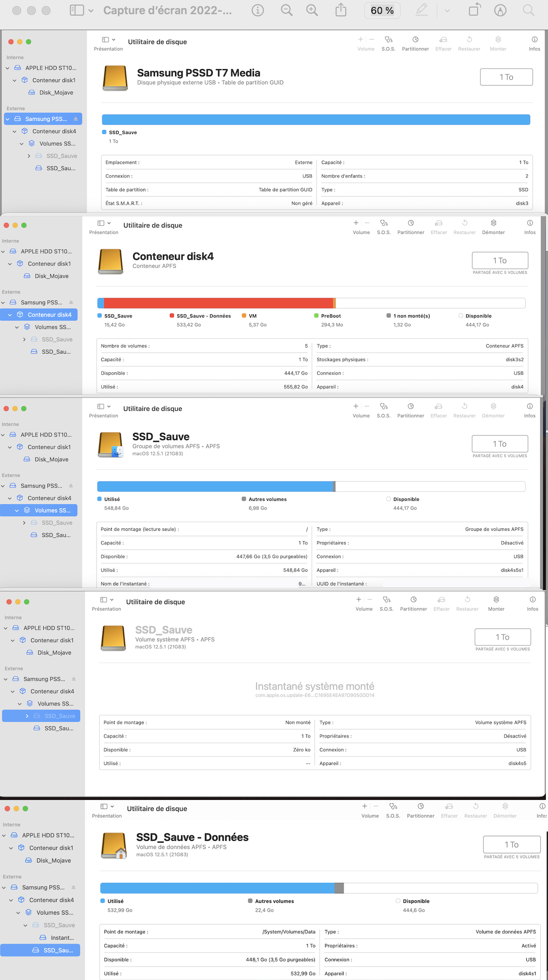Click the 60 % zoom level field
This screenshot has height=980, width=548.
[x=382, y=11]
